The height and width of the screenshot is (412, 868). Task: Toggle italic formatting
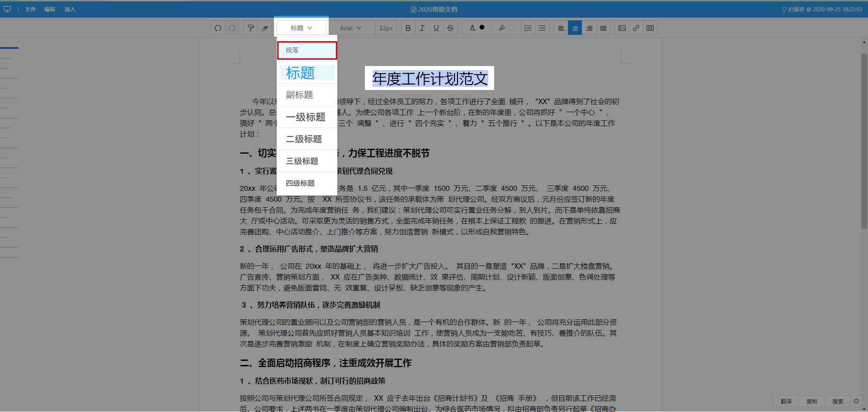point(422,28)
